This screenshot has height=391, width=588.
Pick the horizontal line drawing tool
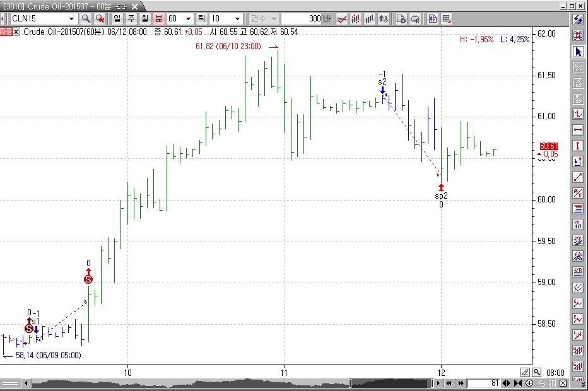pyautogui.click(x=578, y=130)
